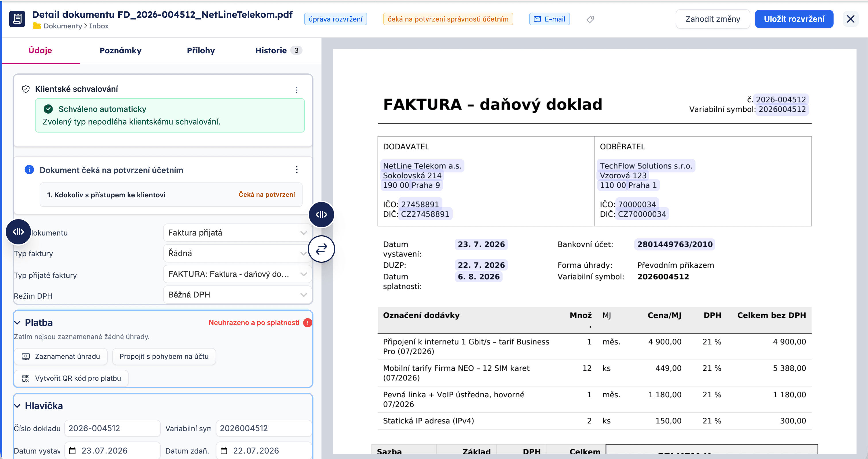Open three-dot menu for Dokument čeká na potvrzení

297,170
